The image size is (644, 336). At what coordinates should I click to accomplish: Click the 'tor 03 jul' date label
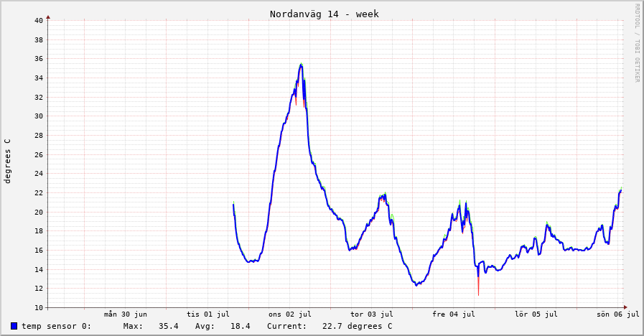click(372, 314)
